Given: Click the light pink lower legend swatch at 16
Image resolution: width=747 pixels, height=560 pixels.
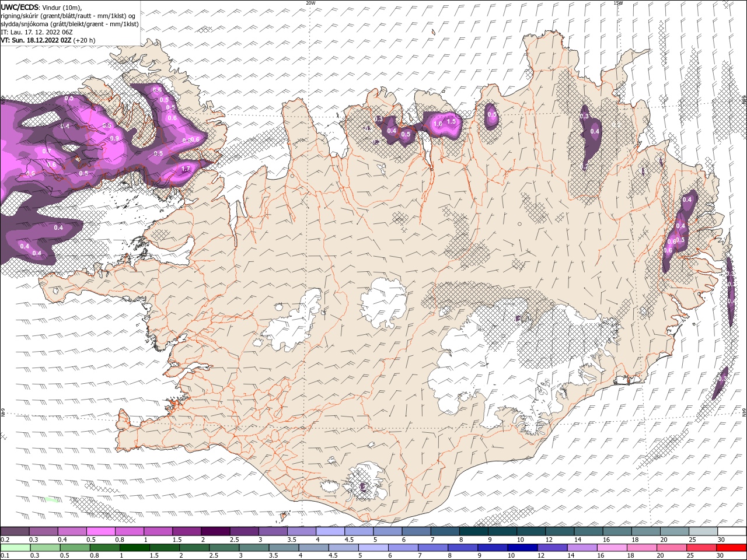Looking at the screenshot, I should [612, 548].
